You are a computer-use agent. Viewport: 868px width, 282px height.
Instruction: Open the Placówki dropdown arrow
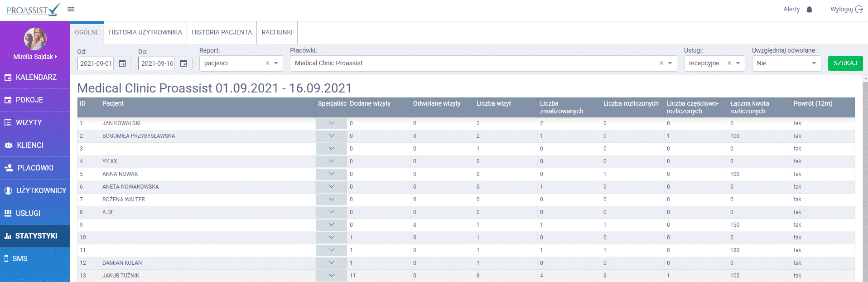pos(670,63)
